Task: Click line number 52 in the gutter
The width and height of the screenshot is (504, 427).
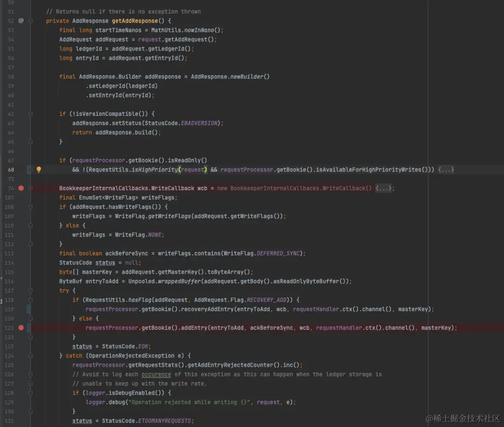Action: point(11,21)
